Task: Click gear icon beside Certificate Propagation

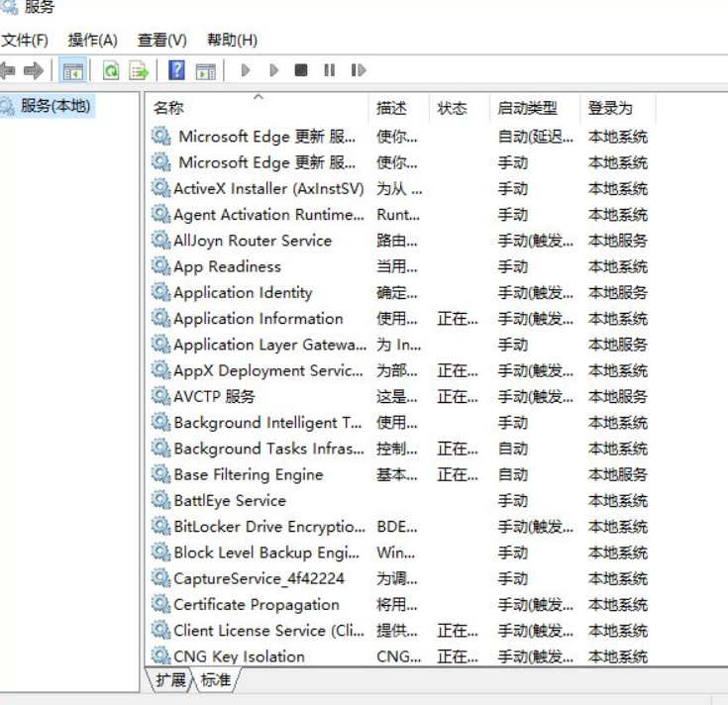Action: [161, 604]
